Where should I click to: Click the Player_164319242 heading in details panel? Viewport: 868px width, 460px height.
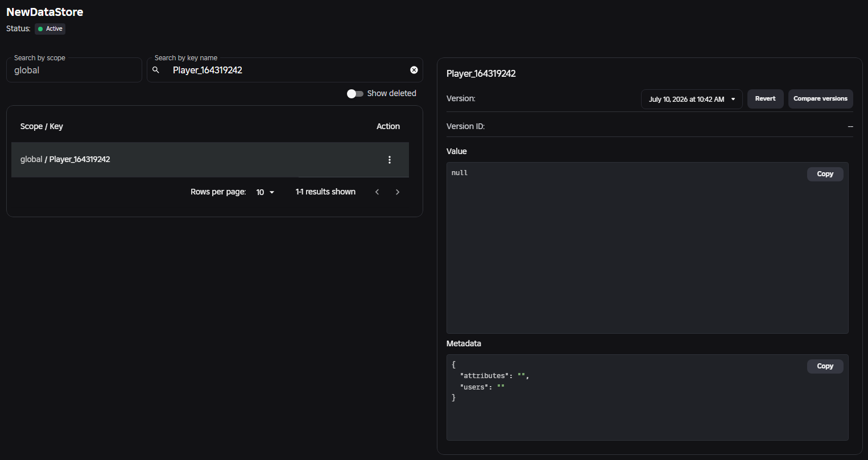481,74
